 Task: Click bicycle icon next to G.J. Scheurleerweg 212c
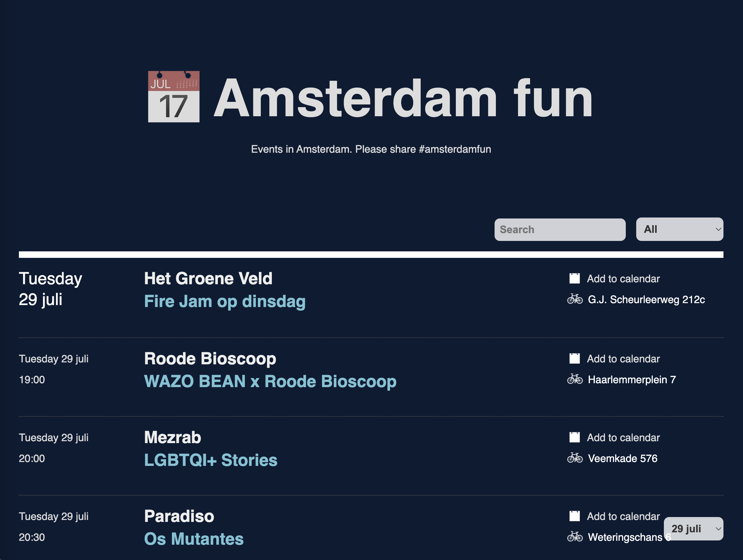click(x=575, y=299)
